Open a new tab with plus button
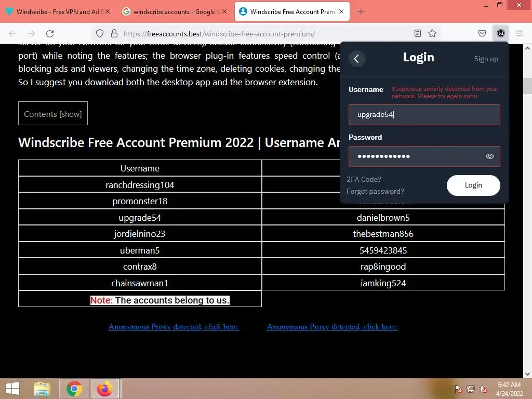The height and width of the screenshot is (399, 532). point(361,12)
